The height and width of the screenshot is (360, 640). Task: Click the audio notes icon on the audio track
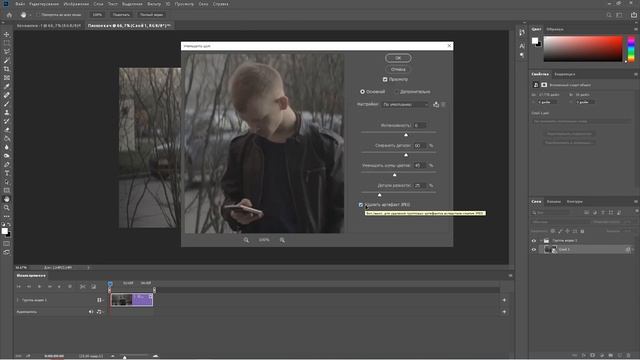click(99, 312)
